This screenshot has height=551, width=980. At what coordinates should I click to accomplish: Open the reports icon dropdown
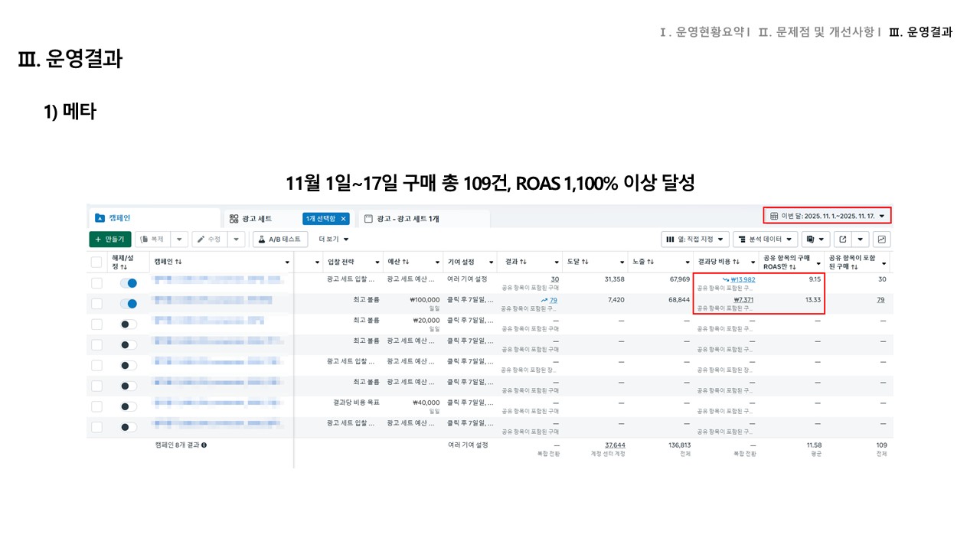[x=815, y=240]
